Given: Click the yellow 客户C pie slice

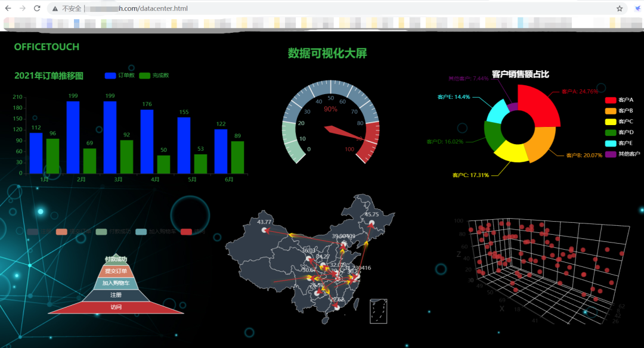Looking at the screenshot, I should click(510, 153).
